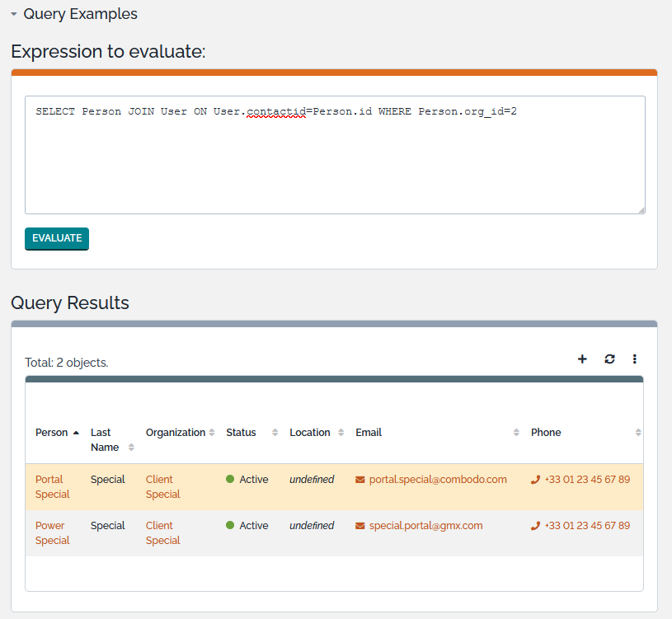Image resolution: width=672 pixels, height=619 pixels.
Task: Click the envelope icon next to special.portal@gmx.com
Action: pos(358,525)
